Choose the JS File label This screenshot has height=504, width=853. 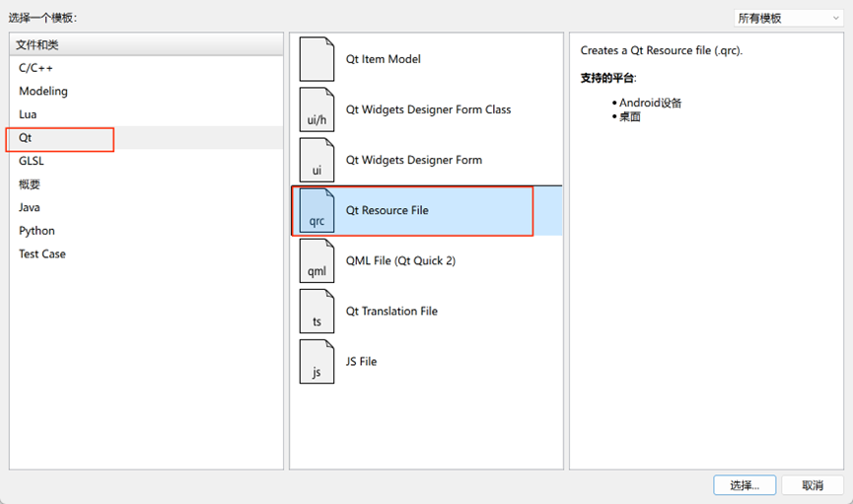361,361
